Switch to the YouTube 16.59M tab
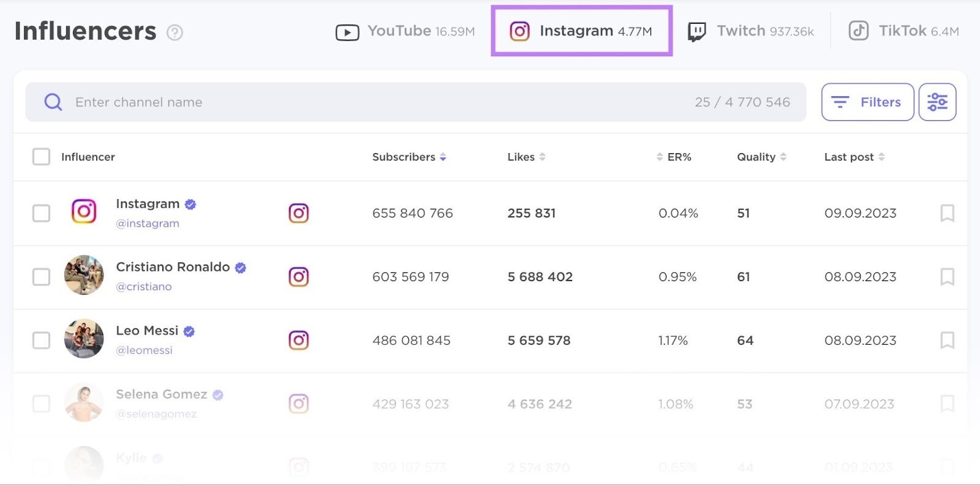Image resolution: width=980 pixels, height=485 pixels. click(x=405, y=31)
